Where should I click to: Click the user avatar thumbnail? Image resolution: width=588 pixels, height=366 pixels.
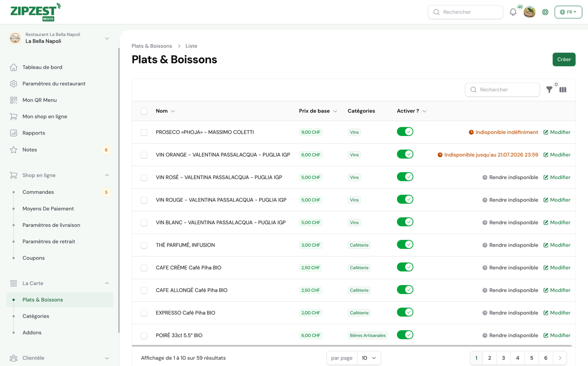tap(529, 12)
